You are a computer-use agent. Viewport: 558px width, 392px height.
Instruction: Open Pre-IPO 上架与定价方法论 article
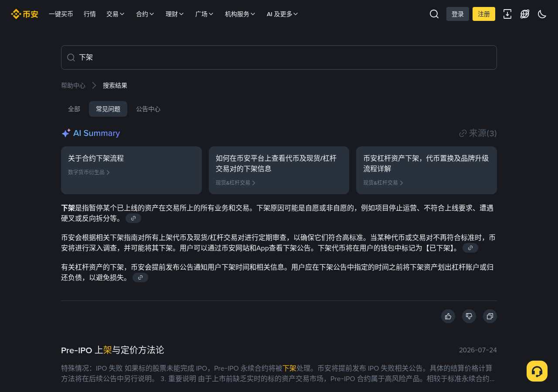click(x=112, y=350)
